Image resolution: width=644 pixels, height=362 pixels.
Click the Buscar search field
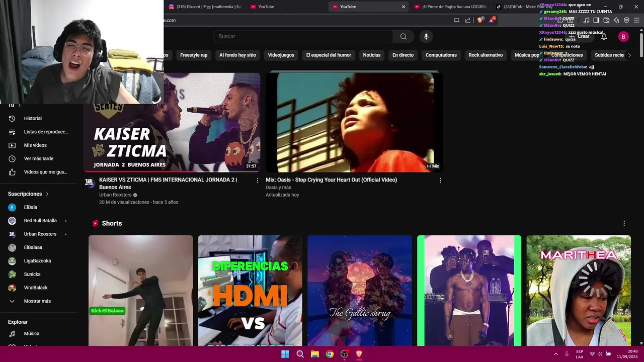coord(303,36)
